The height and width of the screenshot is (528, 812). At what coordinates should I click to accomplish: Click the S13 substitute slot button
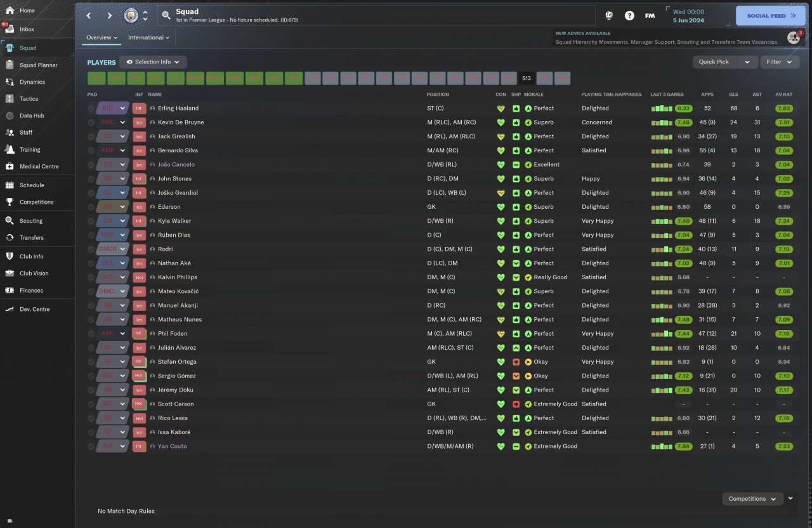tap(527, 79)
